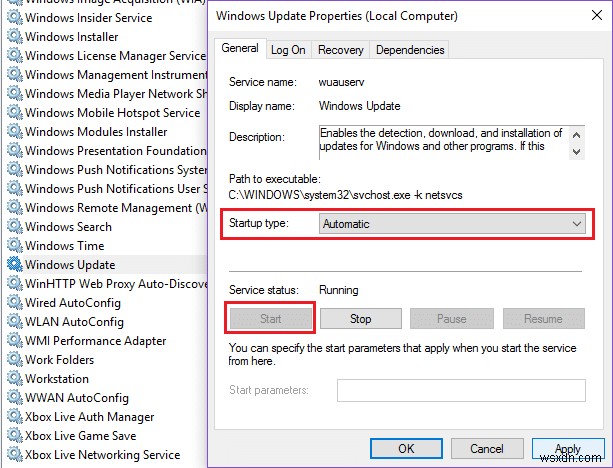This screenshot has height=468, width=613.
Task: Select the Windows Time service icon
Action: (14, 246)
